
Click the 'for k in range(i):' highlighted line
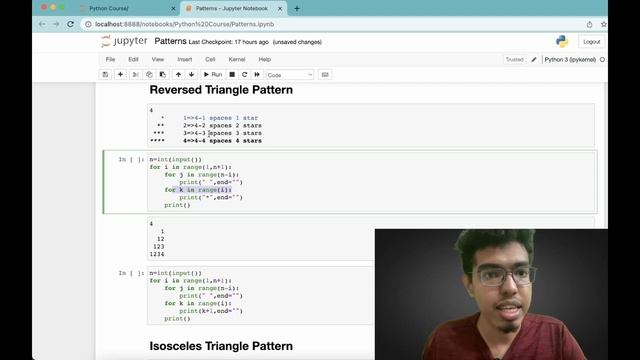198,190
